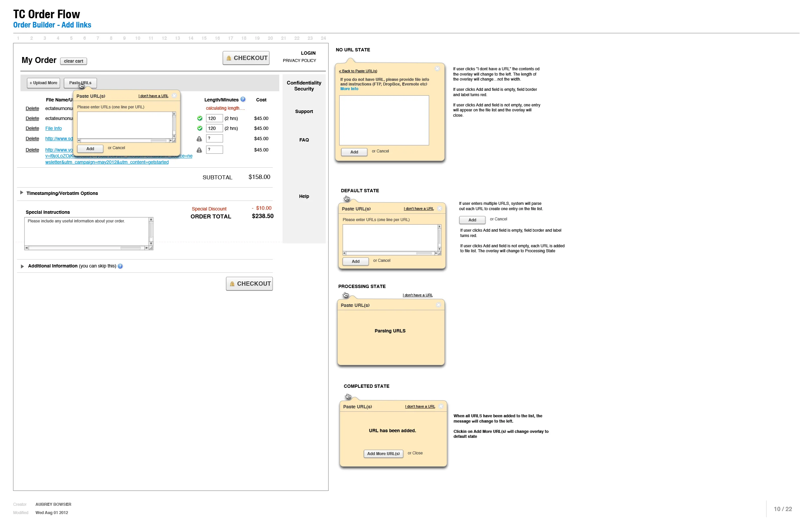The height and width of the screenshot is (525, 812).
Task: Select step 10 in the progress step bar
Action: [138, 38]
